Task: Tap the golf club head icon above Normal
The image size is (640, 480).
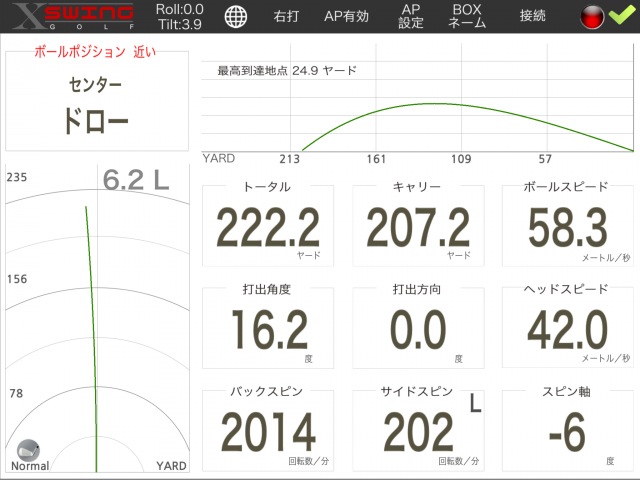Action: coord(28,450)
